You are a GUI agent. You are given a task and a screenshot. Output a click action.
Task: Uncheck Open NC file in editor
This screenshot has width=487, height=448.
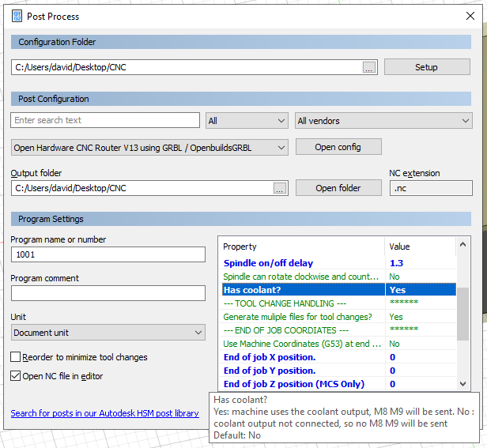point(16,376)
